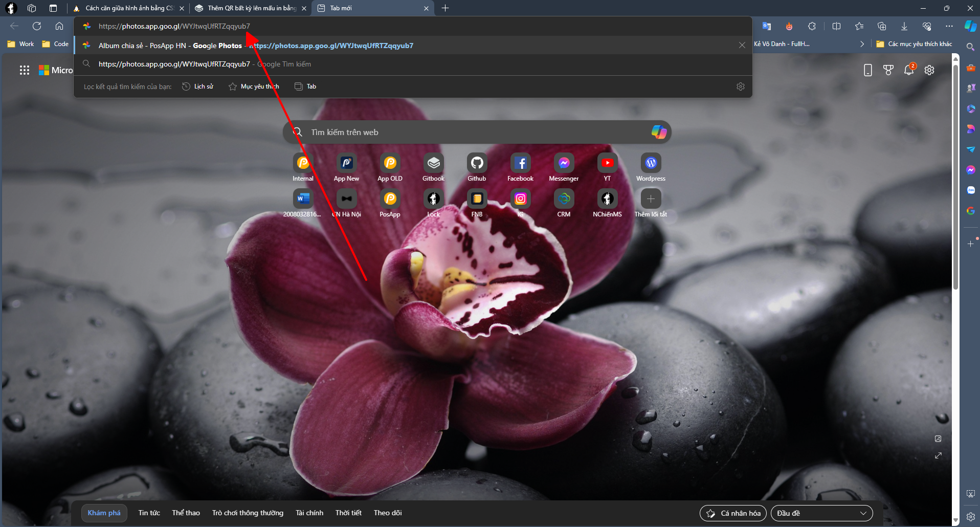Click the Tìm kiếm trên web search field
The image size is (980, 527).
click(471, 132)
